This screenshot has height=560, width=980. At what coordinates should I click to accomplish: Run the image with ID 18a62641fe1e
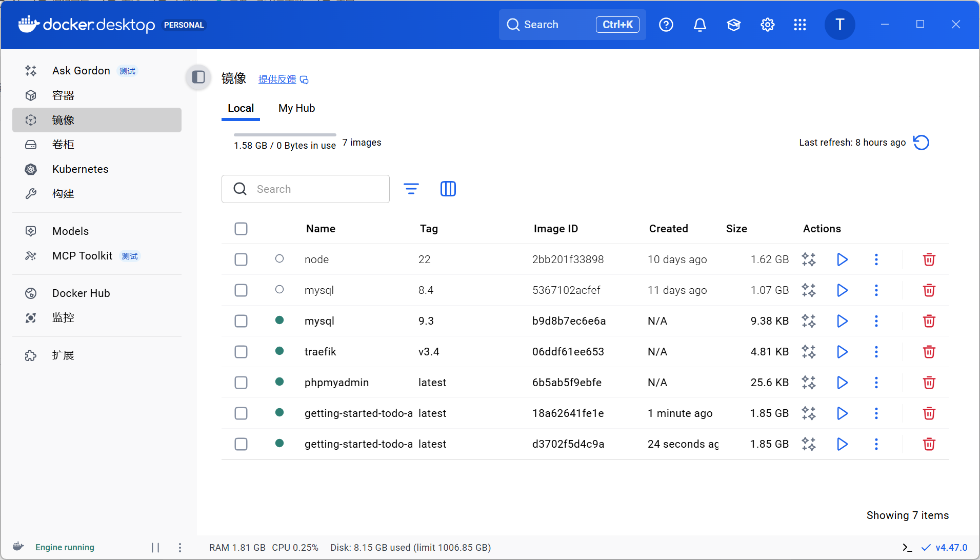[x=842, y=413]
